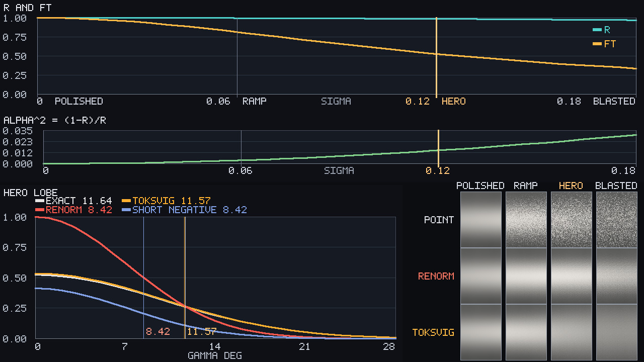The height and width of the screenshot is (362, 644).
Task: Click the orange 0.12 tick in ALPHA^2 chart
Action: pyautogui.click(x=438, y=170)
